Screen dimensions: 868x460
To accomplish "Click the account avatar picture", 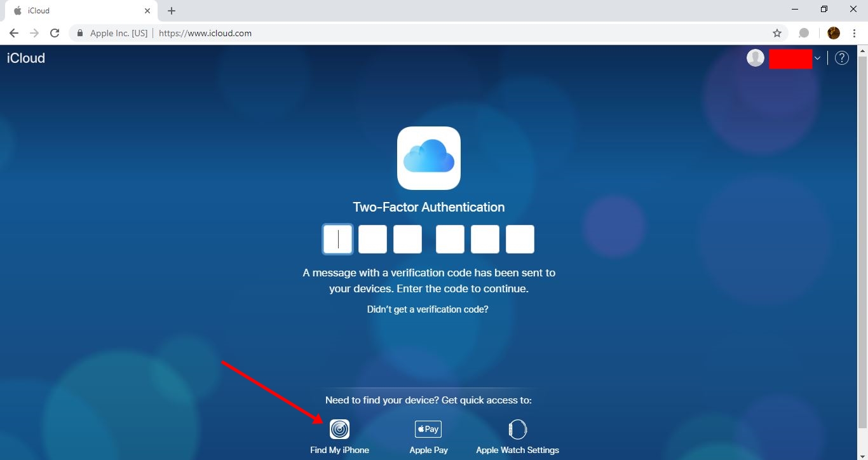I will coord(756,58).
